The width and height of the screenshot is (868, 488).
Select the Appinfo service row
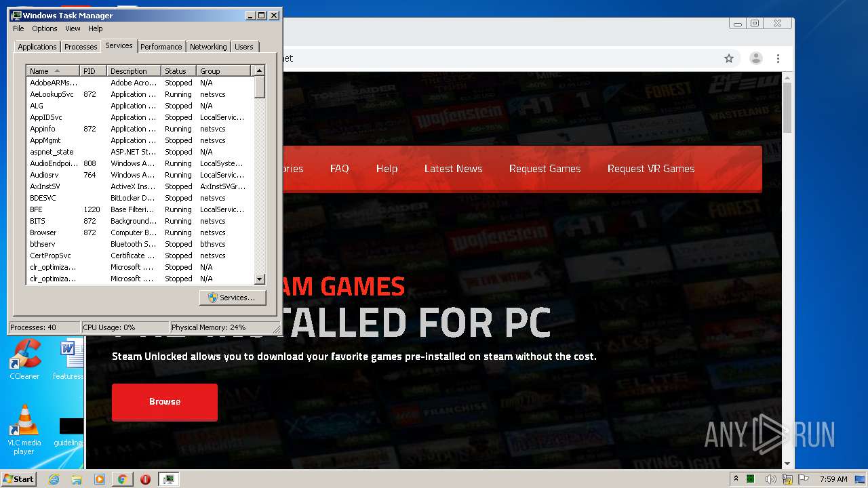point(140,129)
